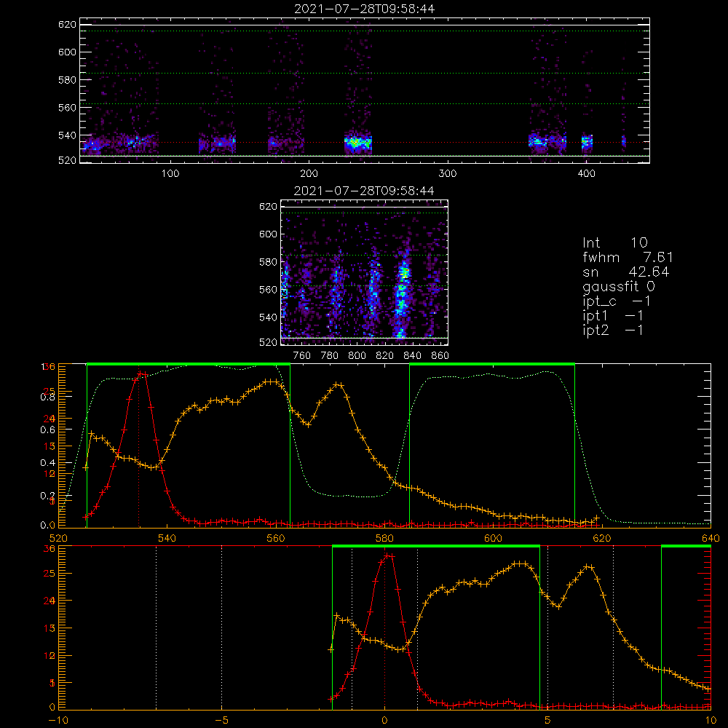Viewport: 728px width, 728px height.
Task: Click the '100' x-axis label of top spectrogram
Action: [x=170, y=174]
